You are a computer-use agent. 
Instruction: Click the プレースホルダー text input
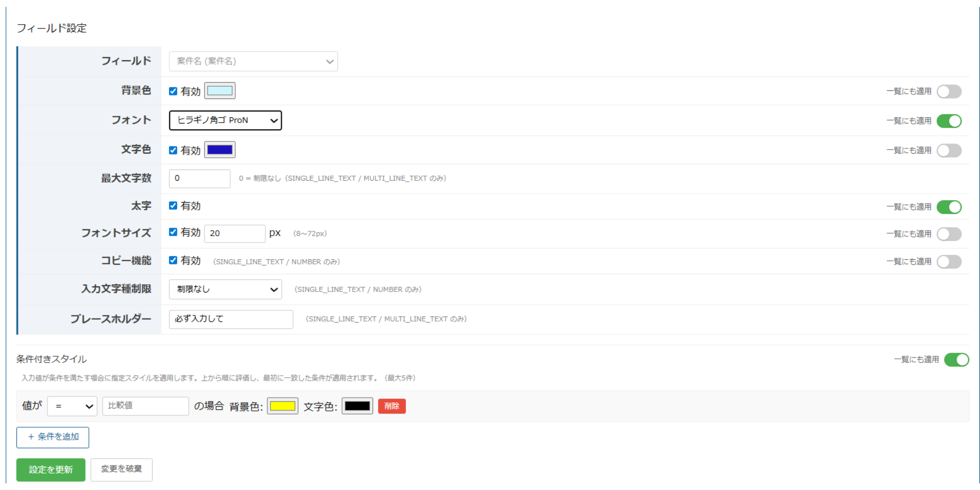pyautogui.click(x=231, y=319)
